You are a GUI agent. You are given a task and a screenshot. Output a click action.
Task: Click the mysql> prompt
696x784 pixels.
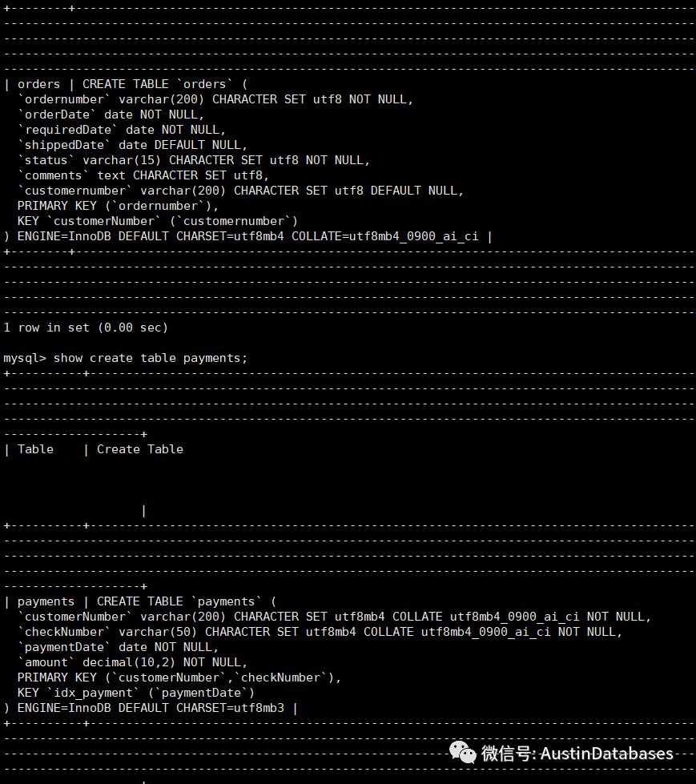pyautogui.click(x=25, y=358)
